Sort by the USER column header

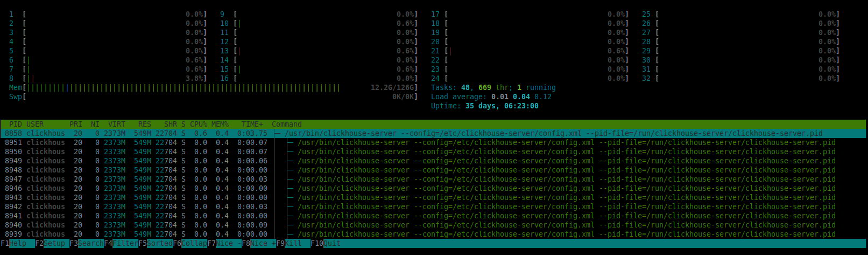point(35,124)
